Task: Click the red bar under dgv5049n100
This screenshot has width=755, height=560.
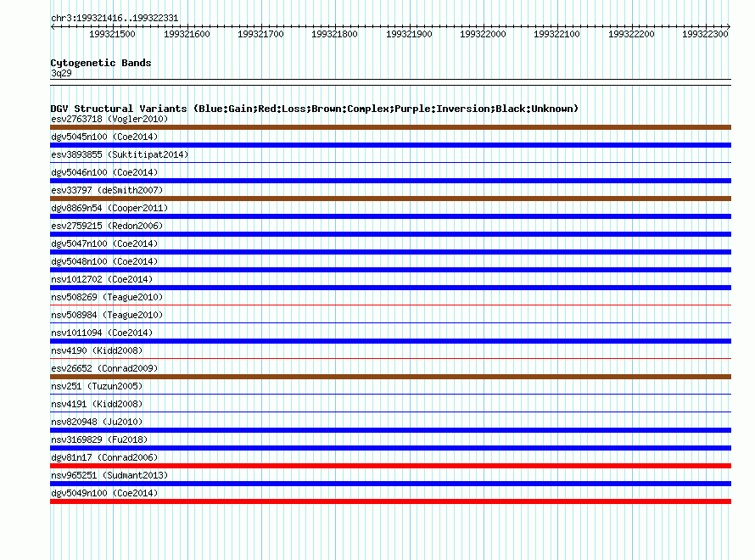Action: click(x=390, y=501)
